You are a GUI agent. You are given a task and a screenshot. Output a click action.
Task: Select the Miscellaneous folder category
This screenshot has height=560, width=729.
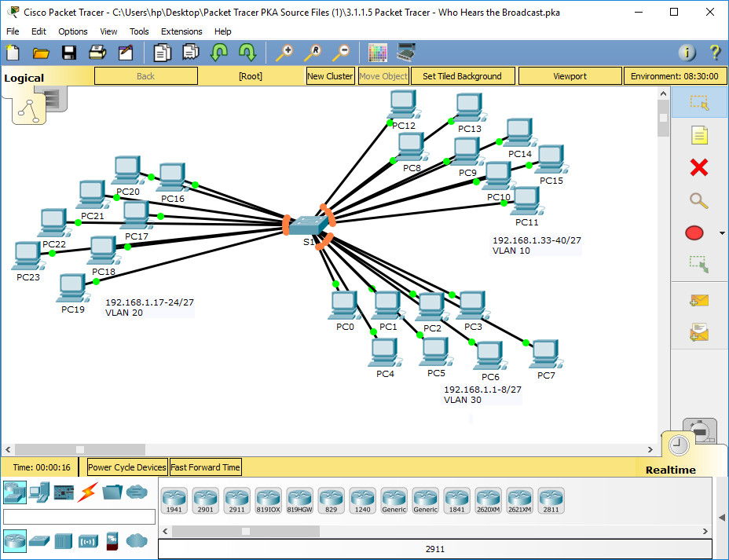click(x=112, y=492)
